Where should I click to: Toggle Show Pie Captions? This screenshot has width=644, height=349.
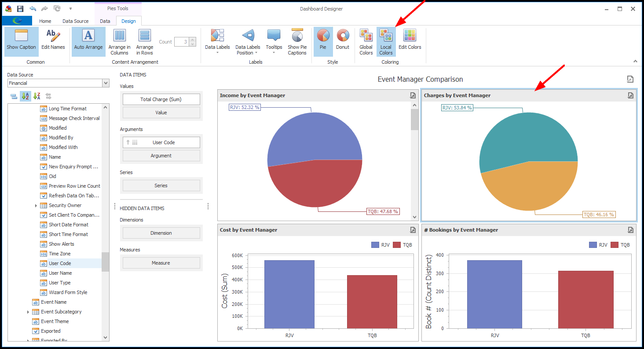coord(297,42)
